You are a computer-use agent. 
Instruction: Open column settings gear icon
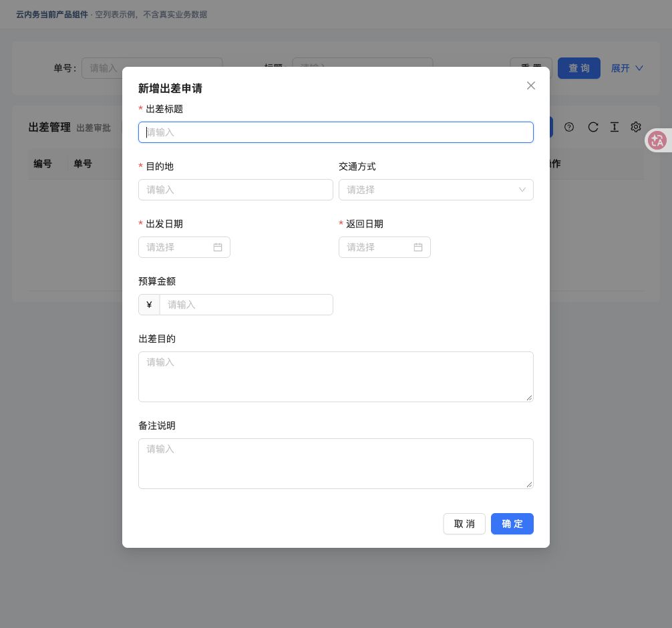(x=635, y=128)
